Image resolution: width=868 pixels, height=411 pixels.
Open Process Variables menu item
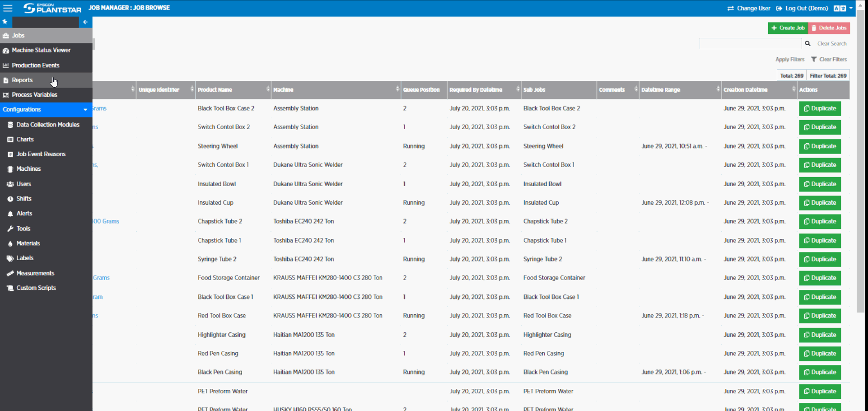[x=46, y=95]
